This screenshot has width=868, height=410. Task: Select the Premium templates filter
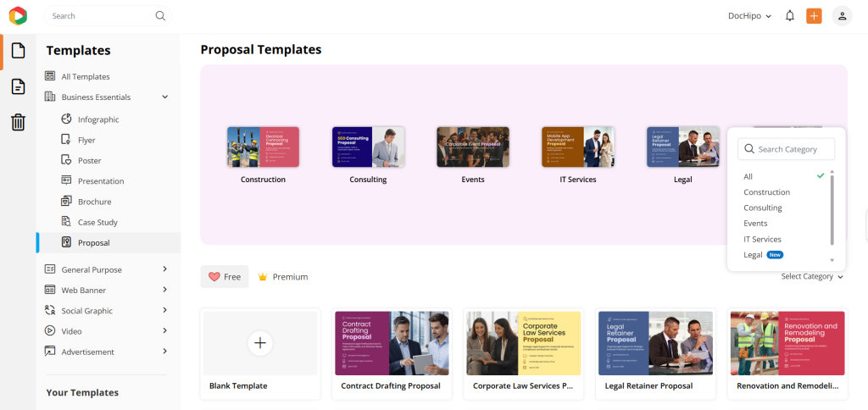[283, 277]
